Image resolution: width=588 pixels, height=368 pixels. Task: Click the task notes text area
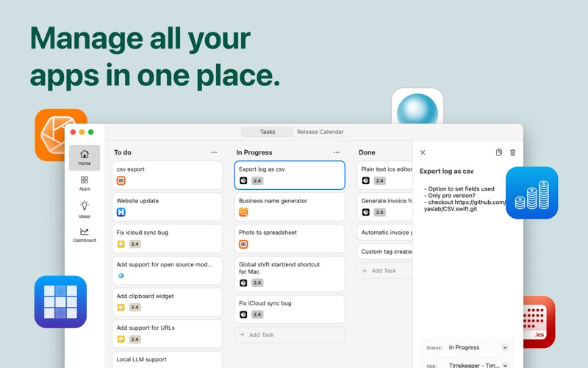pos(464,199)
